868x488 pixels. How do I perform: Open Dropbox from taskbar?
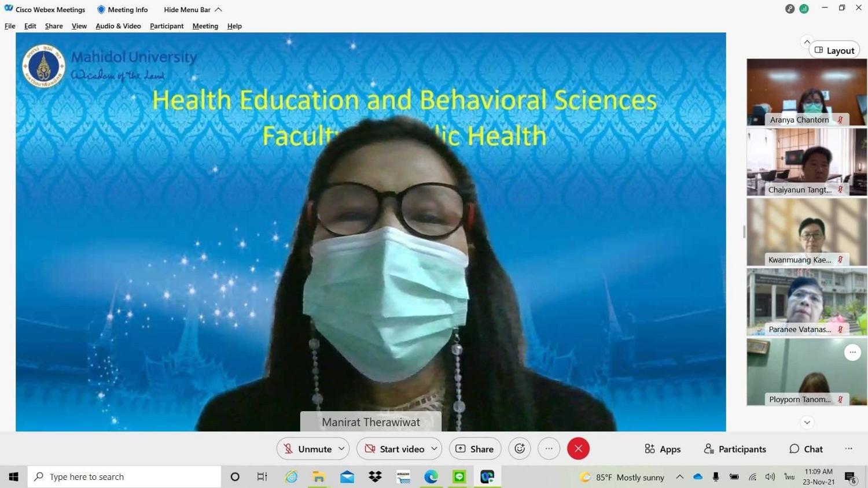click(375, 477)
